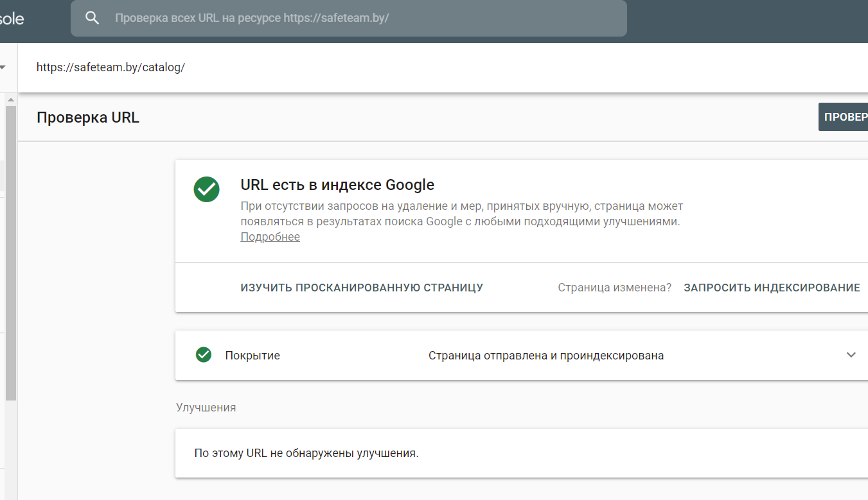Screen dimensions: 868x500
Task: Open the Подробнее link
Action: (270, 237)
